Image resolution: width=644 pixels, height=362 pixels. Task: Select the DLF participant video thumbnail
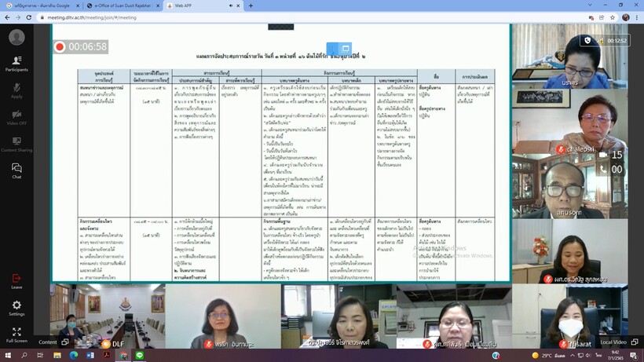tap(106, 316)
